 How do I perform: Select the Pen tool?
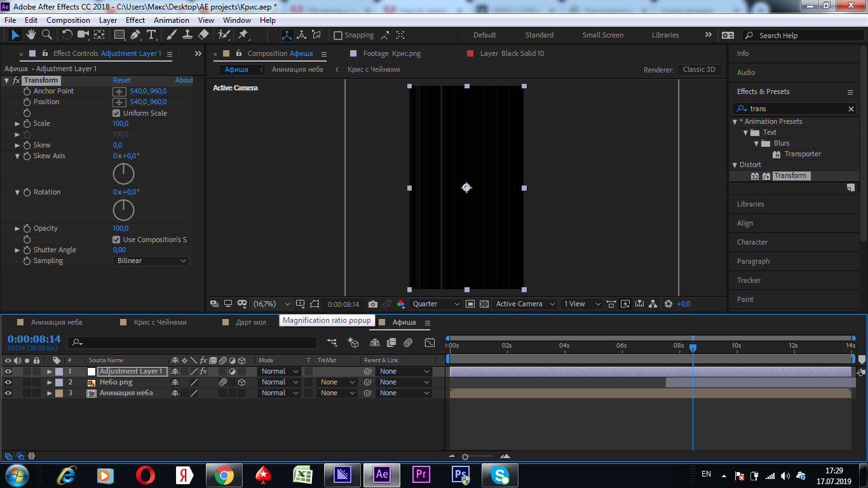click(135, 35)
